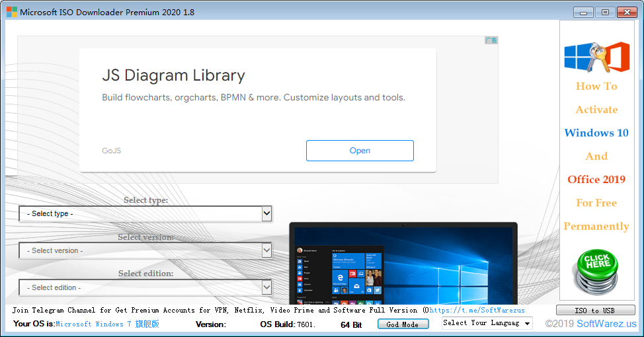Click the ISO to USB button
Screen dimensions: 644x337
coord(595,311)
